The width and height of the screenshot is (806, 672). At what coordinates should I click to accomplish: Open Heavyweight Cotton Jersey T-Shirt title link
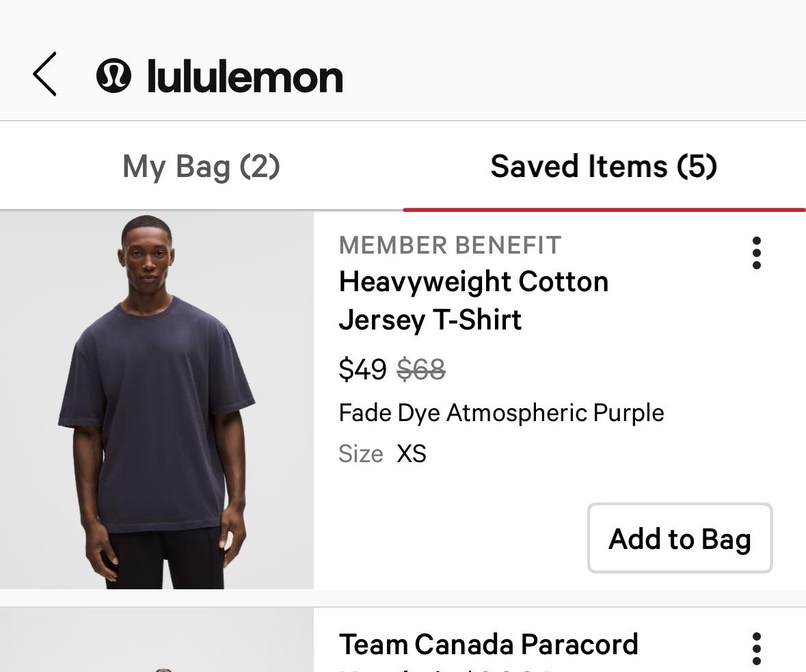473,301
